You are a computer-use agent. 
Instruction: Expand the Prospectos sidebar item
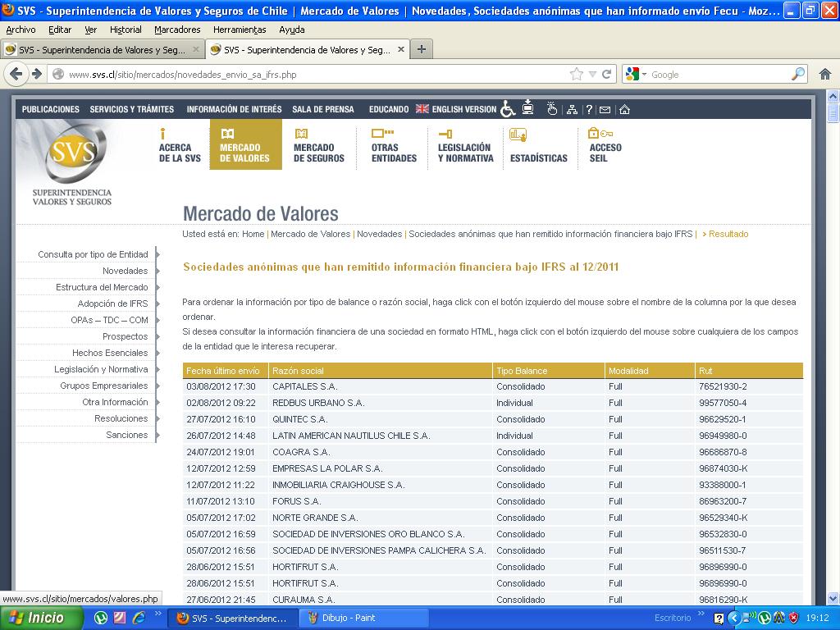click(x=125, y=336)
